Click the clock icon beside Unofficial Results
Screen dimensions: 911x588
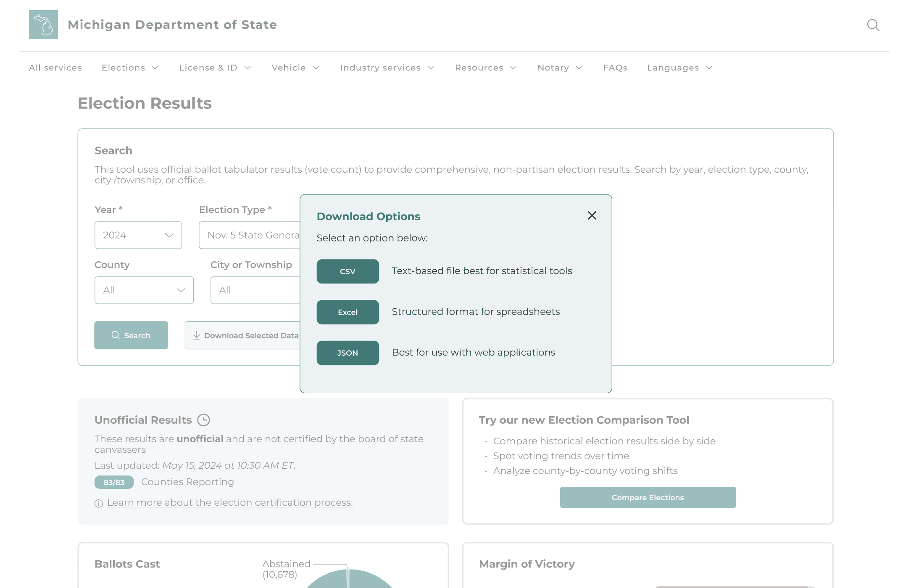[204, 420]
